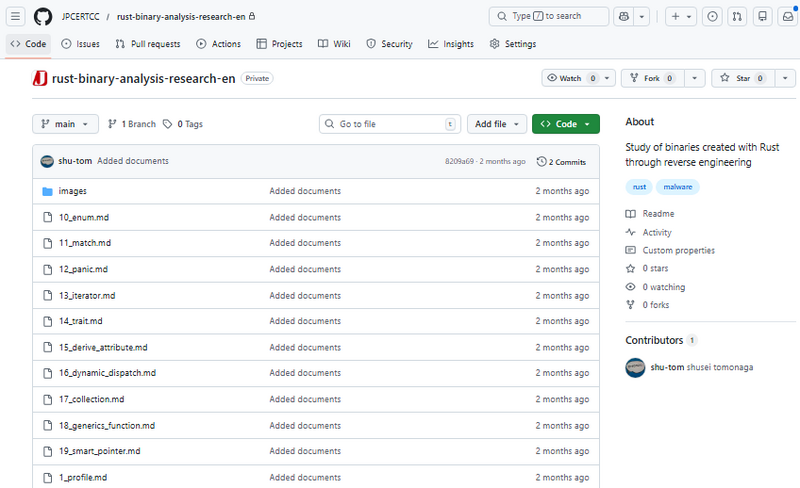Toggle Watch for repository notifications
800x488 pixels.
coord(570,78)
